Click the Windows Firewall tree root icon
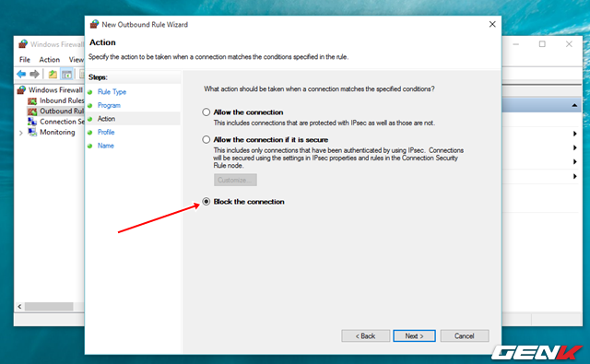The width and height of the screenshot is (590, 364). pyautogui.click(x=22, y=90)
